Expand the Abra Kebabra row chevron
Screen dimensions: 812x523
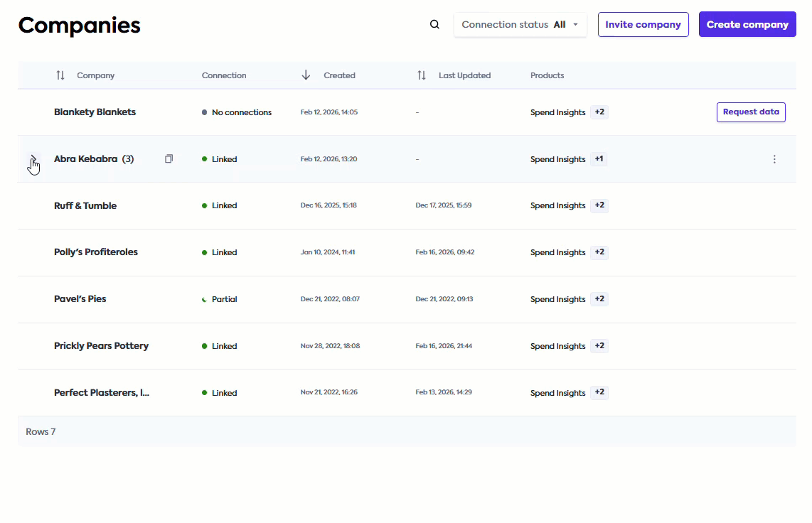(x=33, y=159)
